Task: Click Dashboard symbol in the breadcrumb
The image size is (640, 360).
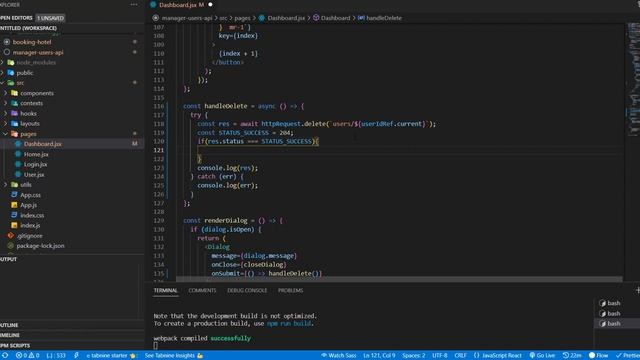Action: [x=336, y=18]
